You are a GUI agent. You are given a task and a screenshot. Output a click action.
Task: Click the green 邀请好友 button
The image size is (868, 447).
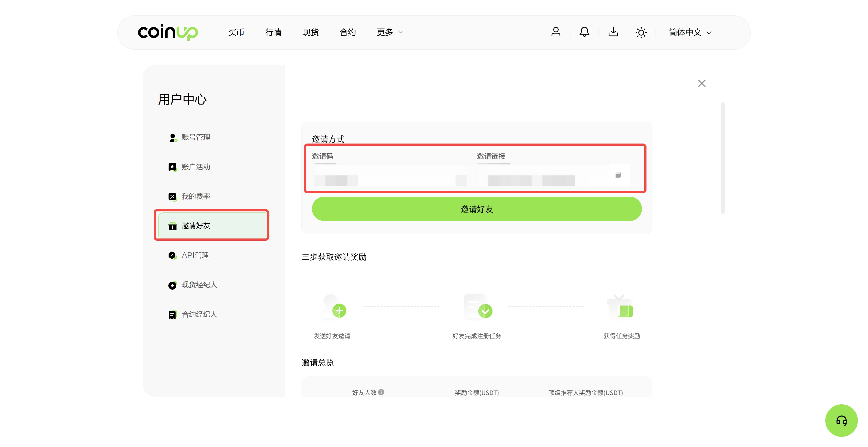coord(476,209)
